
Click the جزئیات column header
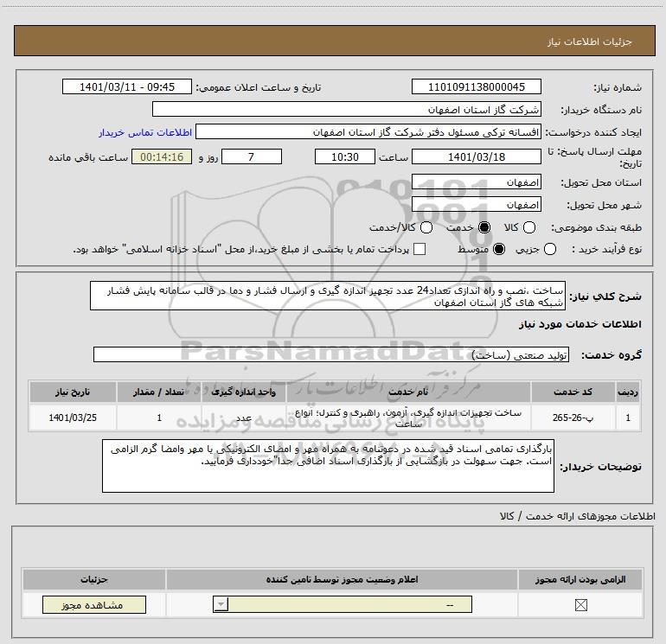pos(94,579)
